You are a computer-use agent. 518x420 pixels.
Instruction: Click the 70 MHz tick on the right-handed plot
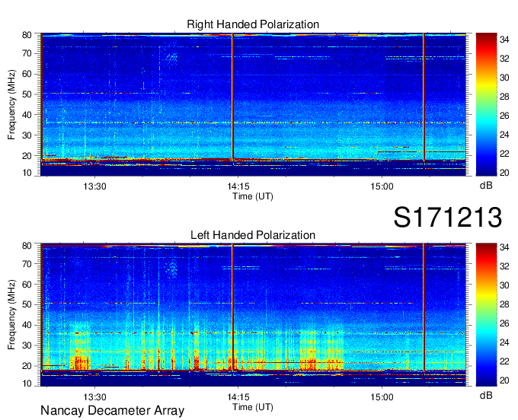click(27, 53)
